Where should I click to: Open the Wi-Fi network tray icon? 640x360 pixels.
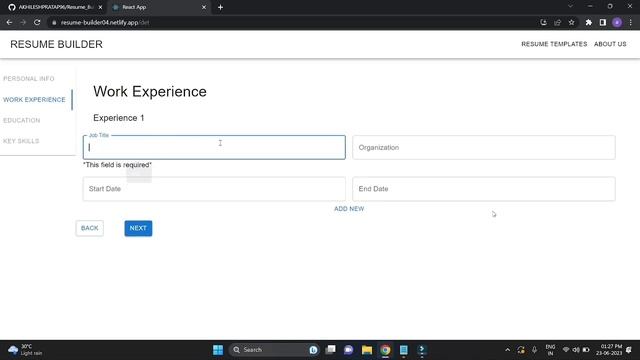tap(566, 350)
